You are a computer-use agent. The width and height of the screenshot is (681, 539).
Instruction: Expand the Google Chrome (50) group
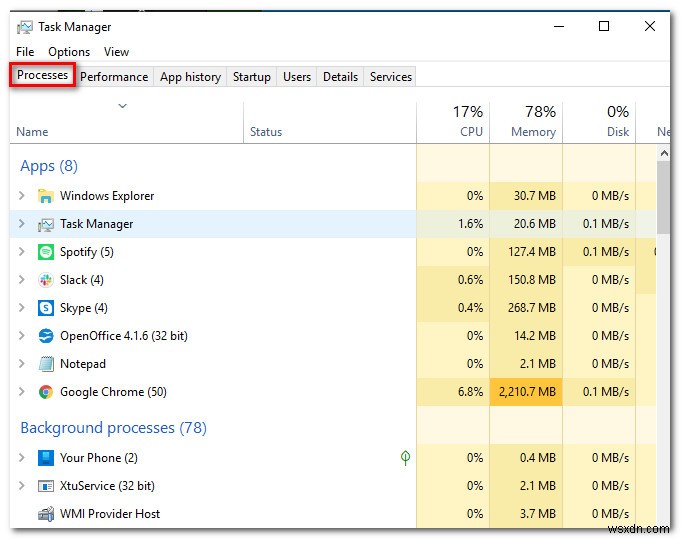click(x=21, y=392)
